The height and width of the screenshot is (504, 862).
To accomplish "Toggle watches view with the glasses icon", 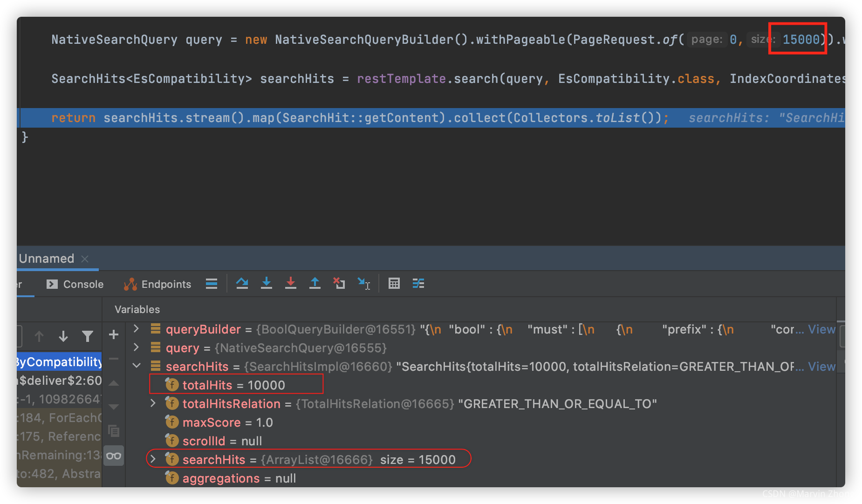I will point(114,456).
